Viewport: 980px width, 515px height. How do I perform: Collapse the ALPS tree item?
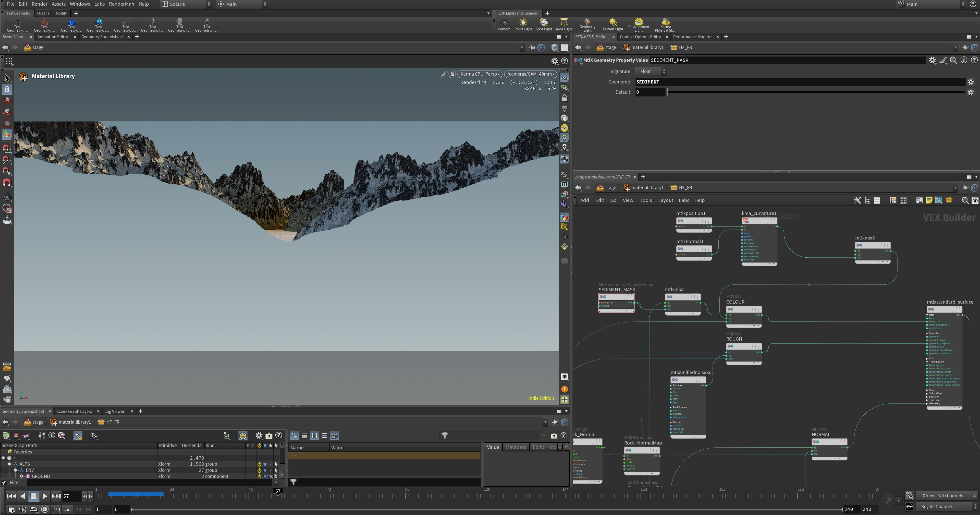[x=9, y=464]
